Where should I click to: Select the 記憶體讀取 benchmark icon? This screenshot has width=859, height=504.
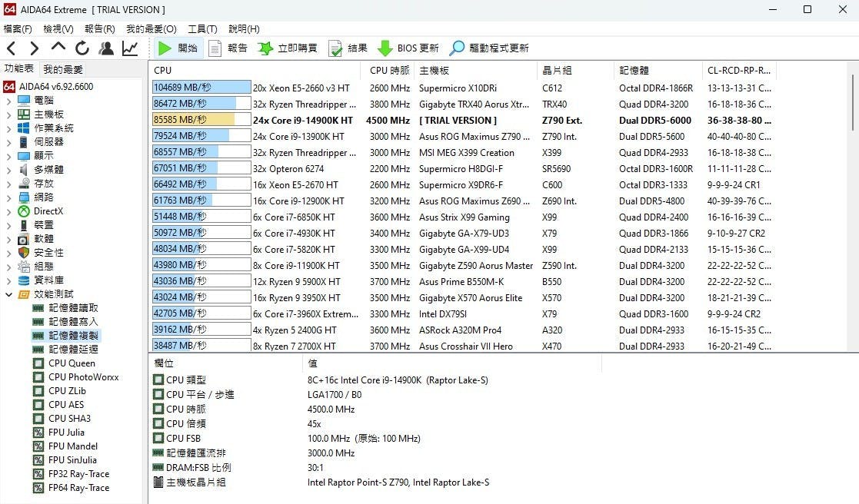tap(38, 308)
